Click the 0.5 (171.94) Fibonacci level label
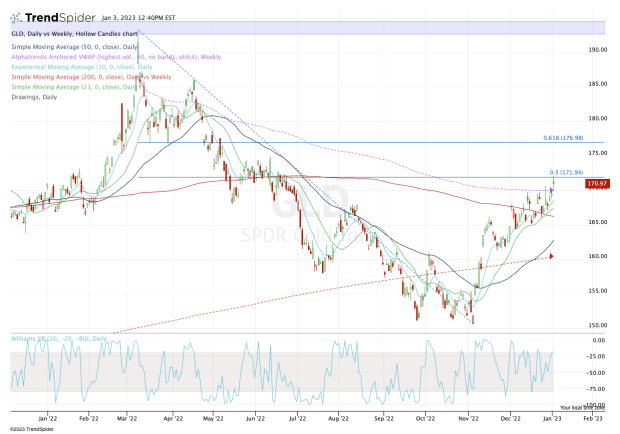Image resolution: width=620 pixels, height=434 pixels. pos(567,173)
